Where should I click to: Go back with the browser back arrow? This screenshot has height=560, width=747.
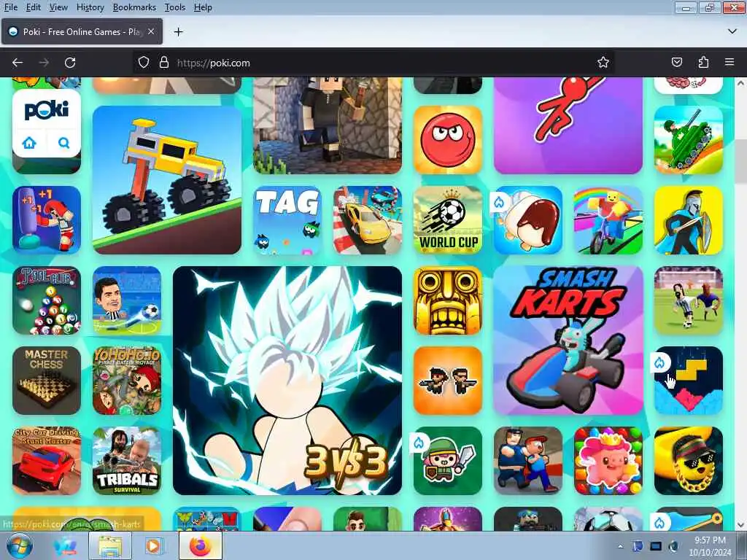click(x=18, y=63)
